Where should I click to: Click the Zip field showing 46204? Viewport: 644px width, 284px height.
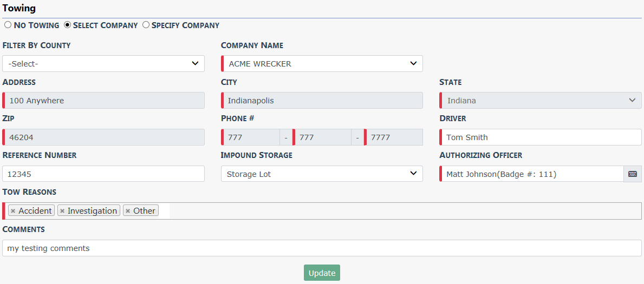tap(103, 137)
